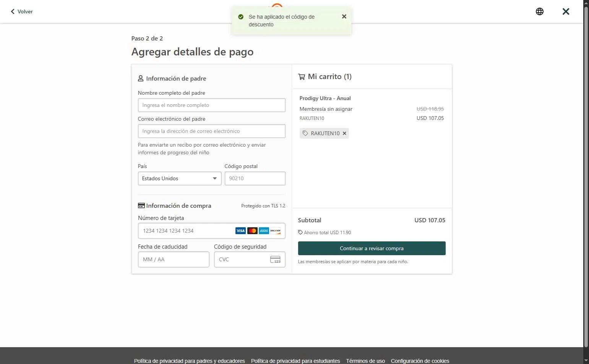Focus the expiry date MM / AA field
The image size is (589, 364).
point(174,259)
